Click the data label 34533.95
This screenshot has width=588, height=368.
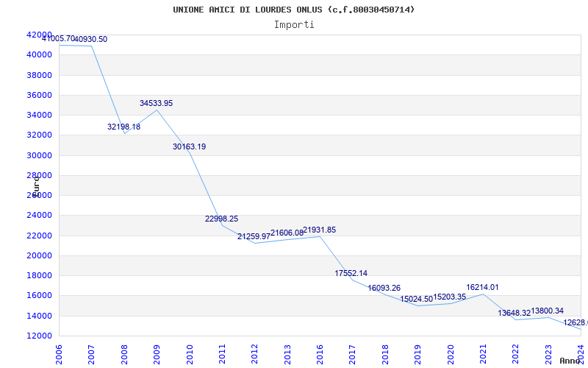coord(157,103)
